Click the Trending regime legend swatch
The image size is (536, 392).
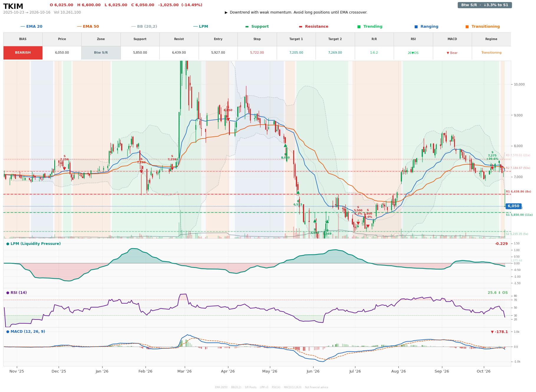[x=359, y=27]
